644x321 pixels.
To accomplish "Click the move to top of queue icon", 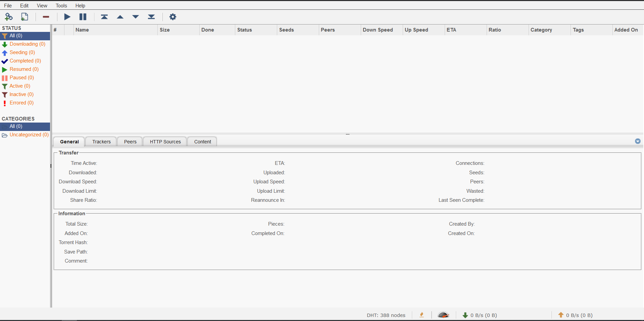I will 104,17.
